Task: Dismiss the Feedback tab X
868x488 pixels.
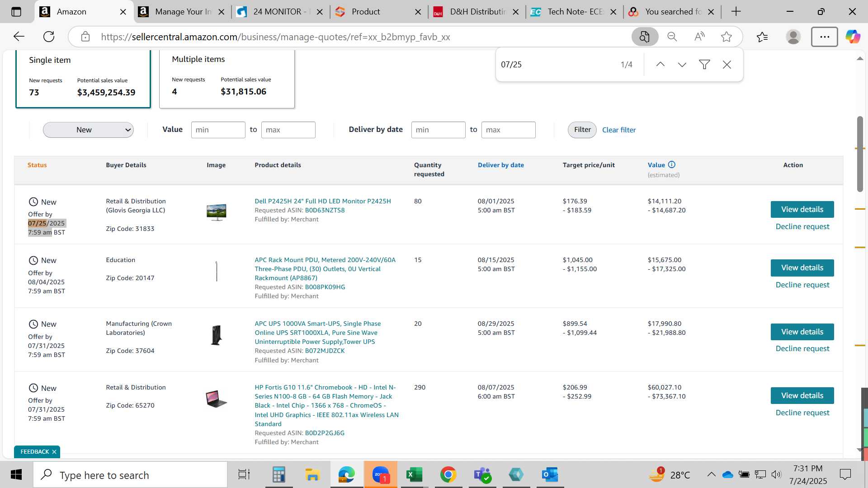Action: coord(54,452)
